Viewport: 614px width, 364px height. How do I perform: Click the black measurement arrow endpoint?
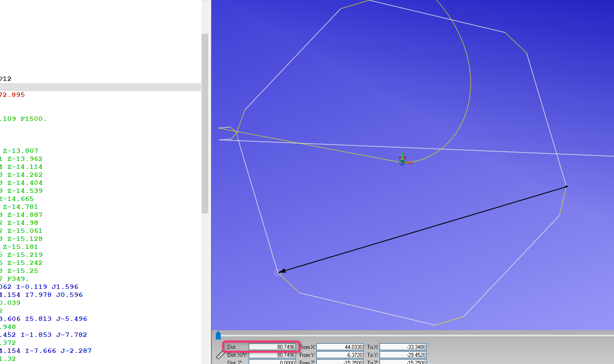[x=566, y=187]
